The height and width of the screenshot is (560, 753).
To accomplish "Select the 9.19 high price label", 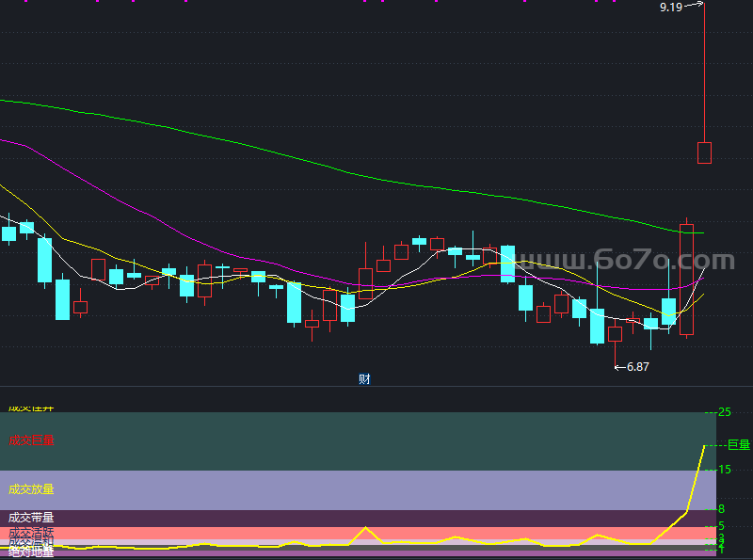I will 671,8.
